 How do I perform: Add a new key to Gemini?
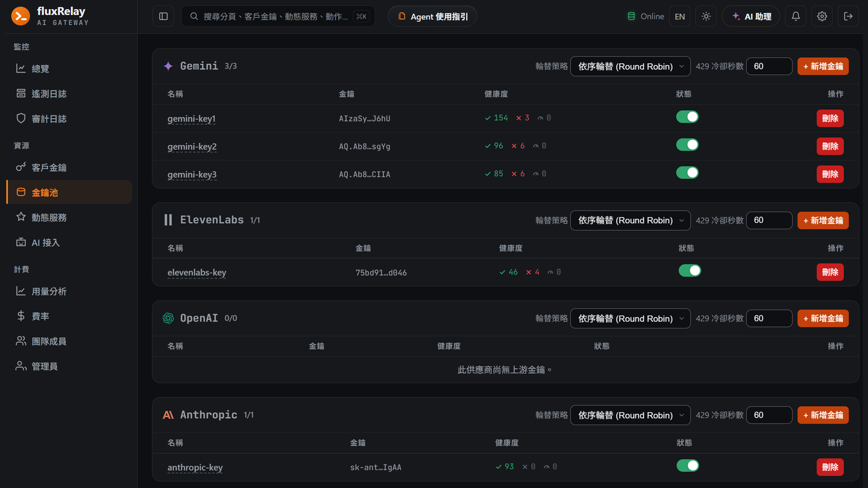[x=823, y=66]
